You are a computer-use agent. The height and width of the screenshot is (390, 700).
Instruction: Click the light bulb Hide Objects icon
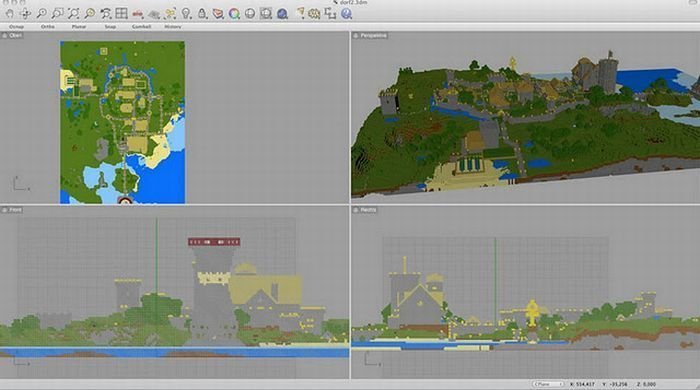(x=186, y=14)
